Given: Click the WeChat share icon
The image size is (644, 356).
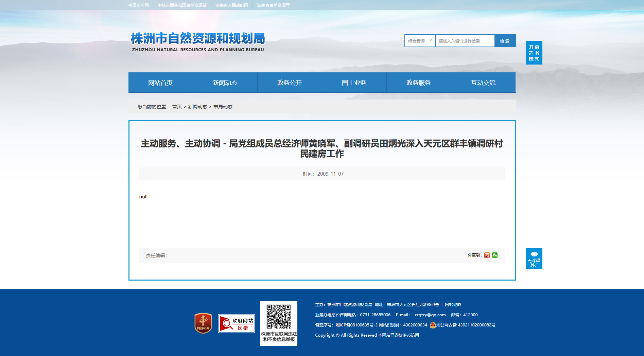Looking at the screenshot, I should click(495, 255).
